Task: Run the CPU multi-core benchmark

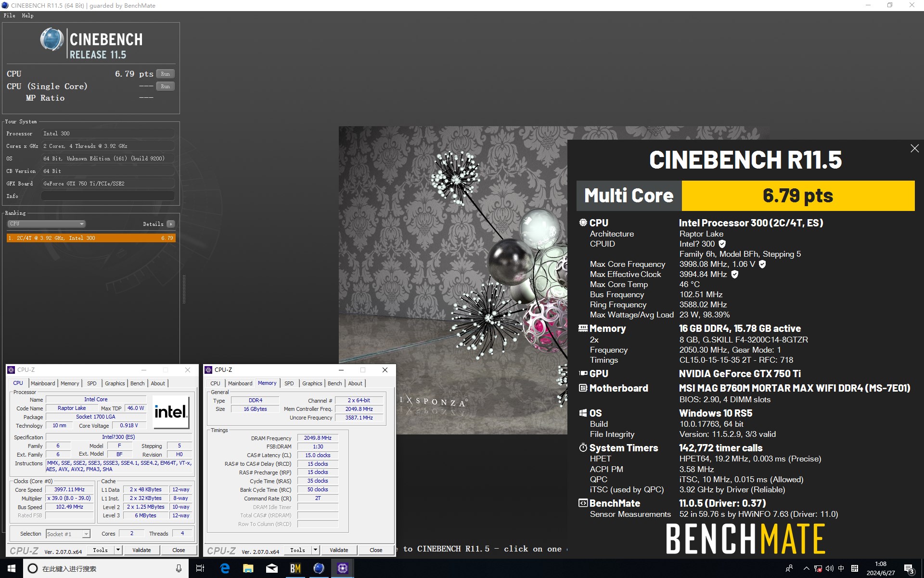Action: 165,74
